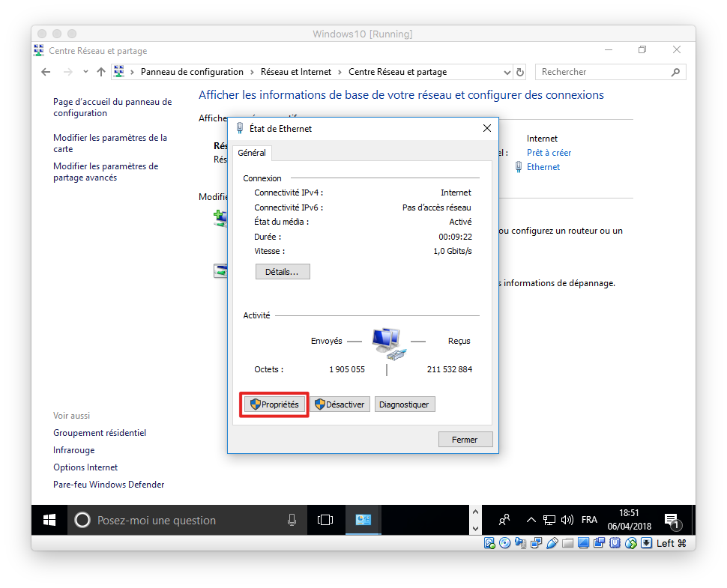Expand the chevron after Panneau de configuration
This screenshot has height=588, width=727.
(x=252, y=73)
